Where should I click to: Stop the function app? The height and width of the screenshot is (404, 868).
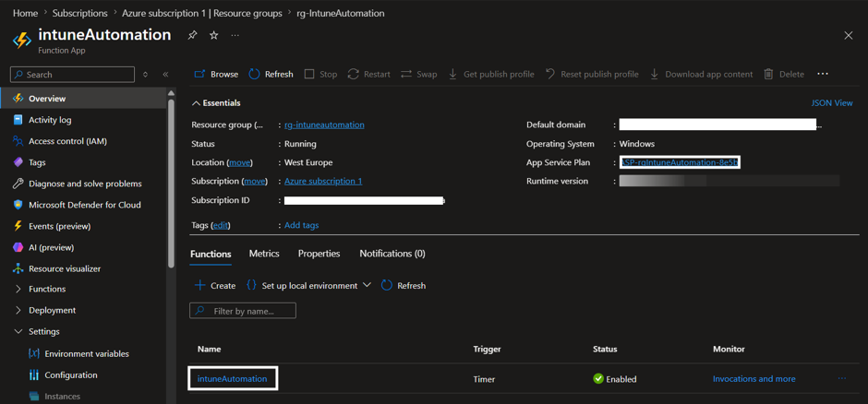[321, 74]
